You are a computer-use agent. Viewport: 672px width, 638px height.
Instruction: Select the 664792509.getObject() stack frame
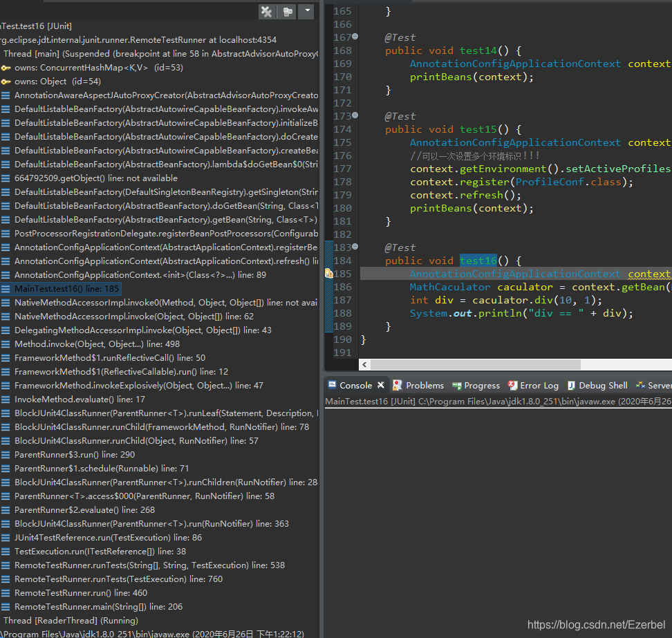click(x=96, y=178)
